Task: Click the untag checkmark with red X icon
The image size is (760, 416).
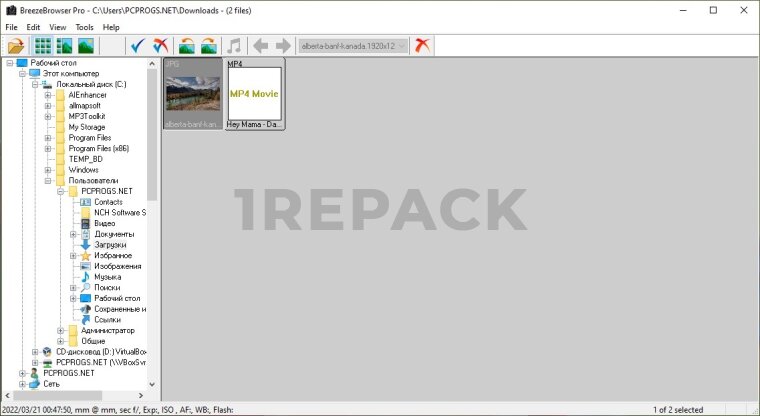Action: (160, 46)
